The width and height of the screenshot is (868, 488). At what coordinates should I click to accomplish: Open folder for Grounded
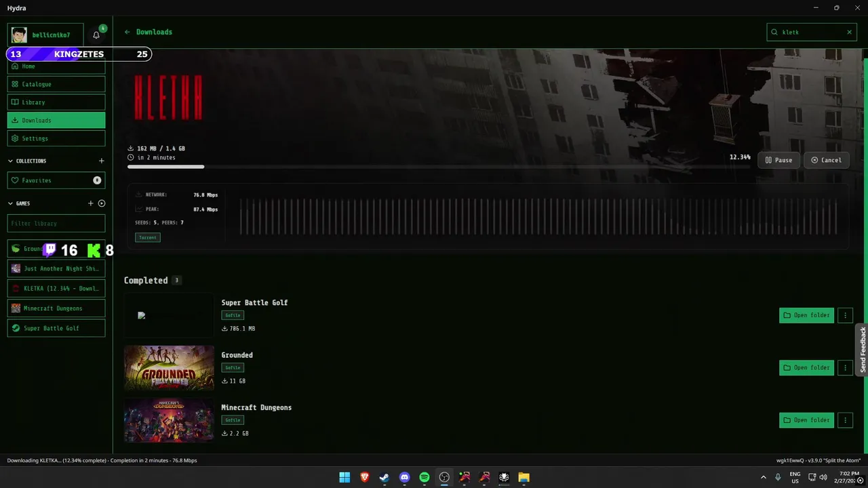pos(806,367)
